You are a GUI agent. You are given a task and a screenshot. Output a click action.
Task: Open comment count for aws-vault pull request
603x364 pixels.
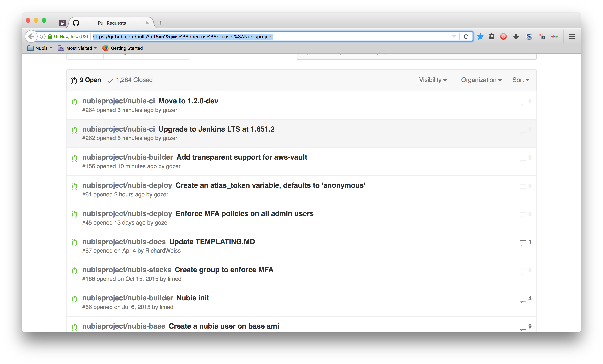coord(525,158)
